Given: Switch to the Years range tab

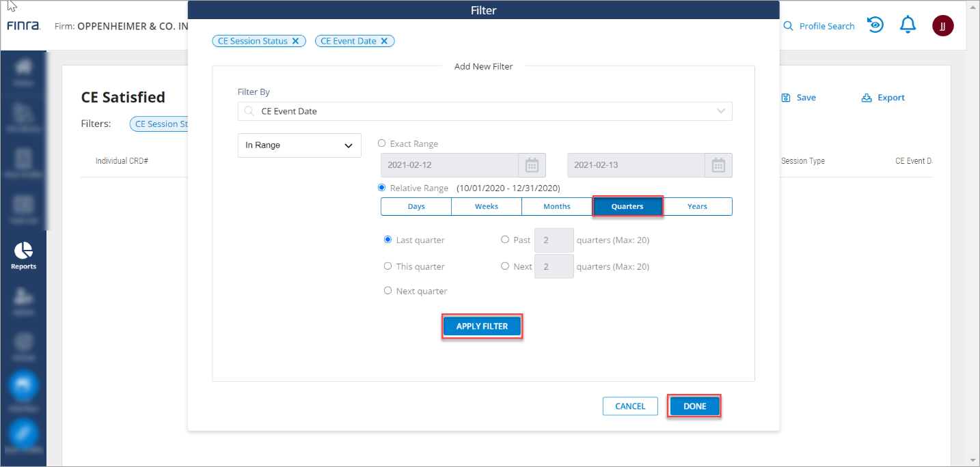Looking at the screenshot, I should (697, 206).
